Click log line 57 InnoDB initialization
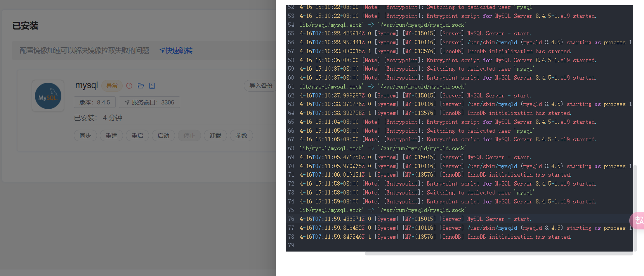 tap(435, 51)
